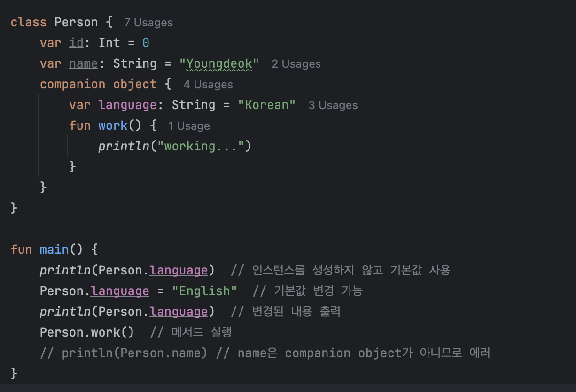Select 'Person' in the class declaration
Viewport: 576px width, 392px height.
pos(76,22)
